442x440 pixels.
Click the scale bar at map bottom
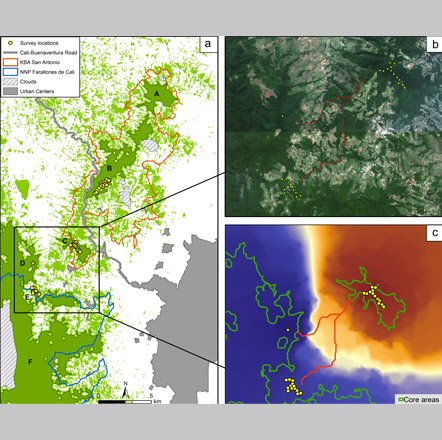point(125,402)
